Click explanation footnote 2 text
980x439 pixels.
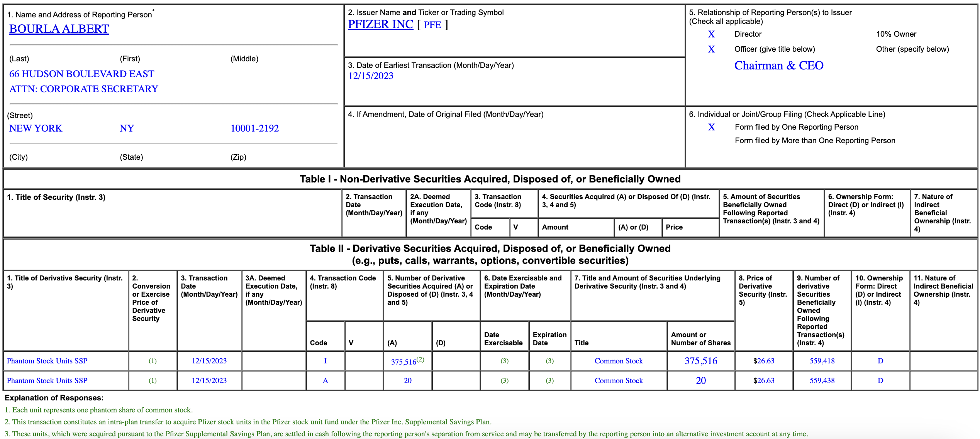[248, 422]
